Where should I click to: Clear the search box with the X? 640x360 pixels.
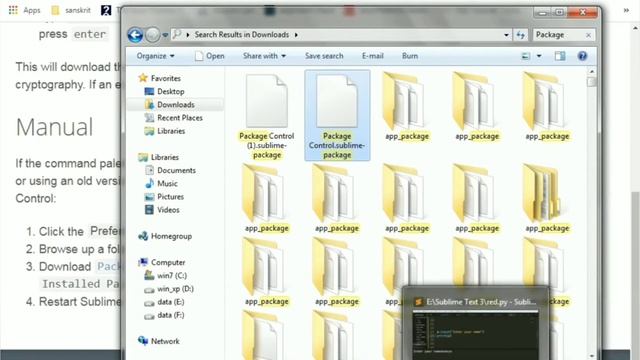(x=588, y=35)
